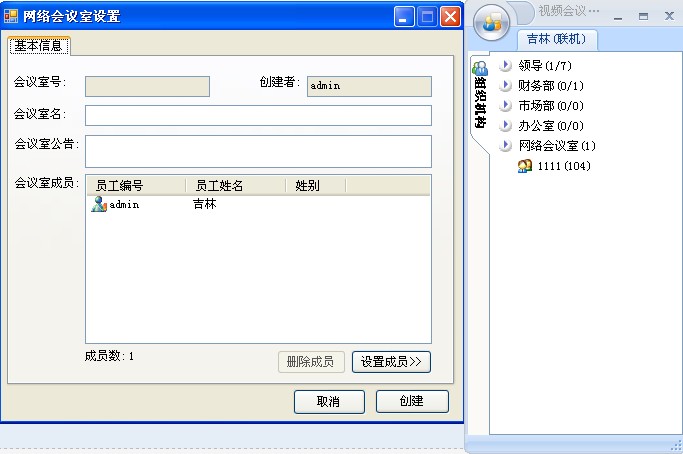Select 财务部 (0/1) in the organization tree
Screen dimensions: 683x454
(551, 85)
